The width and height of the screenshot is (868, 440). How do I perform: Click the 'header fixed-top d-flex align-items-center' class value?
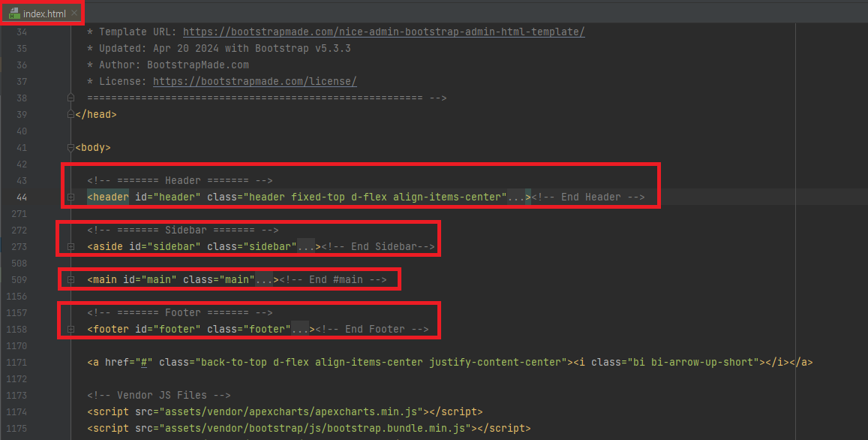[375, 197]
